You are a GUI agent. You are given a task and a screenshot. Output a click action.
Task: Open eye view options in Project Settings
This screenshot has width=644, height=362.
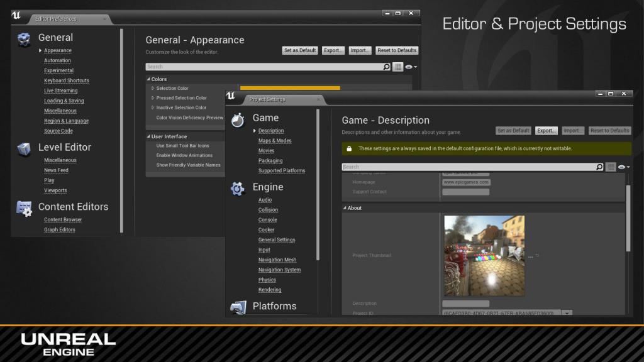(623, 167)
